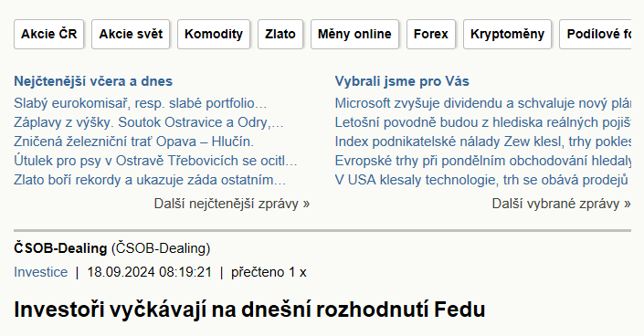Open Zlato boří rekordy article
This screenshot has width=644, height=336.
coord(150,180)
